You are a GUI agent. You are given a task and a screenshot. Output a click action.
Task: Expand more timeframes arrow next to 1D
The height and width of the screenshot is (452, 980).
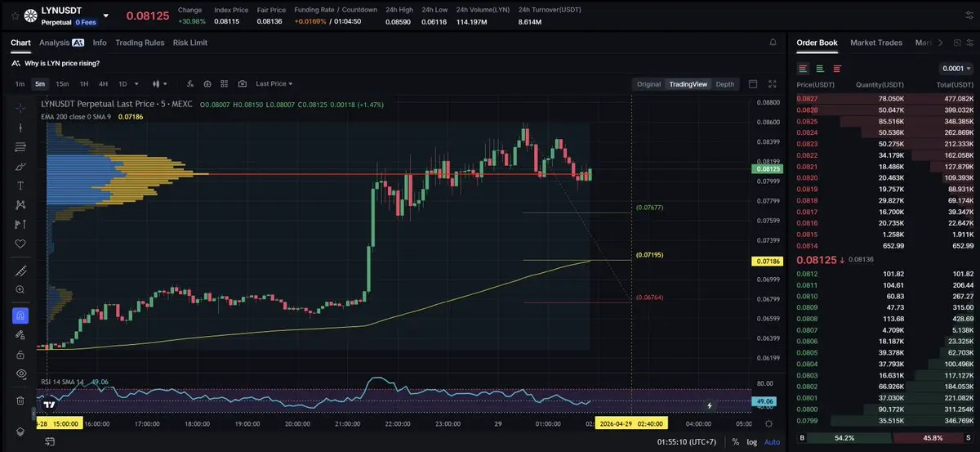136,83
